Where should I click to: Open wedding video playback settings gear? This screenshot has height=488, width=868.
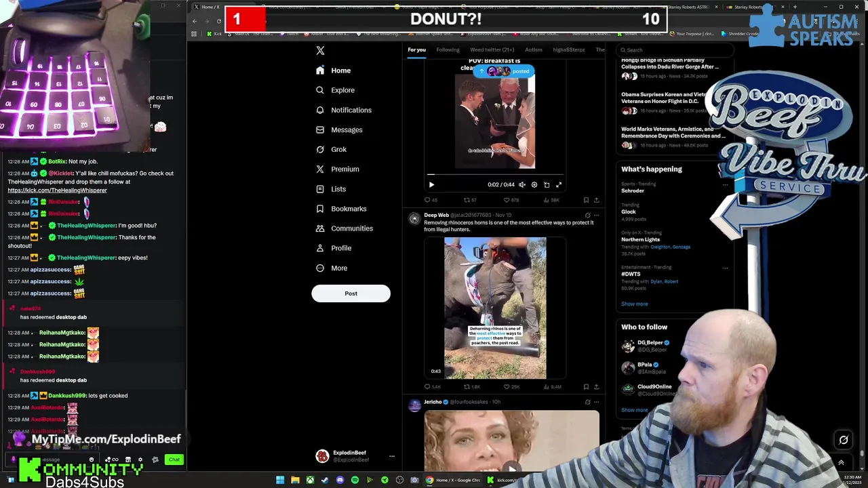coord(534,184)
